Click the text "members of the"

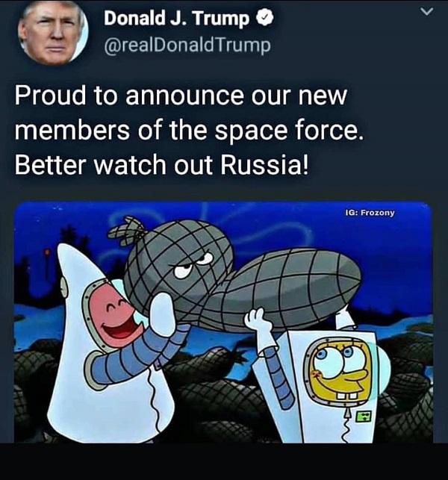pyautogui.click(x=111, y=131)
